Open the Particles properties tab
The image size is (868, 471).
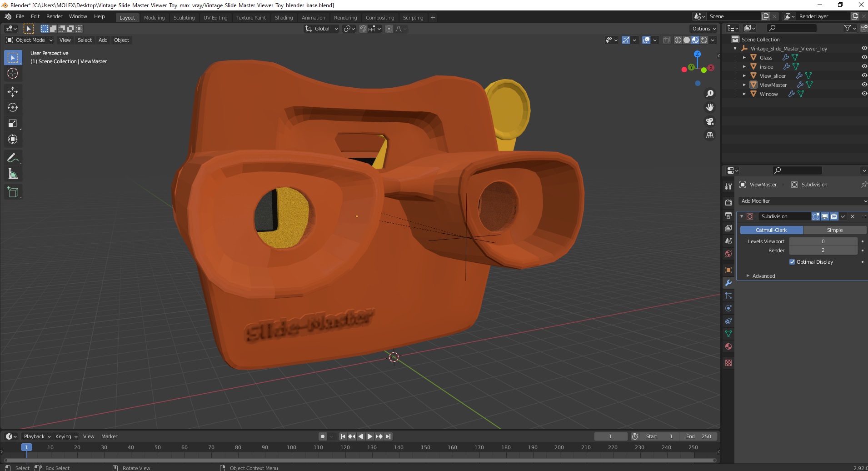728,296
